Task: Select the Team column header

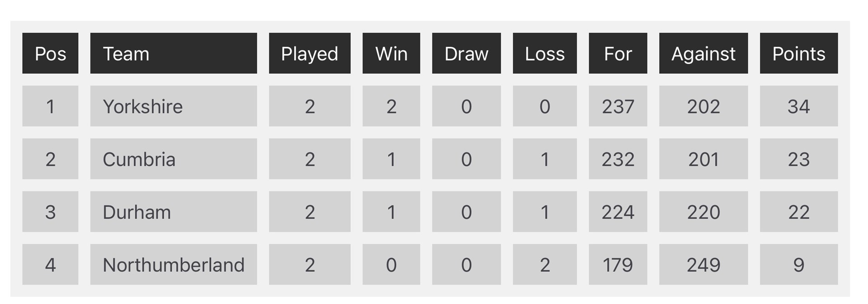Action: tap(174, 53)
